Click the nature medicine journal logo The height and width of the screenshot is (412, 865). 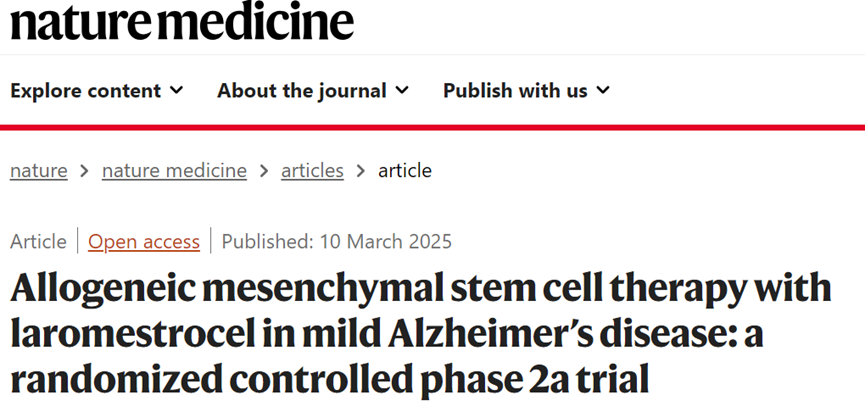(182, 20)
